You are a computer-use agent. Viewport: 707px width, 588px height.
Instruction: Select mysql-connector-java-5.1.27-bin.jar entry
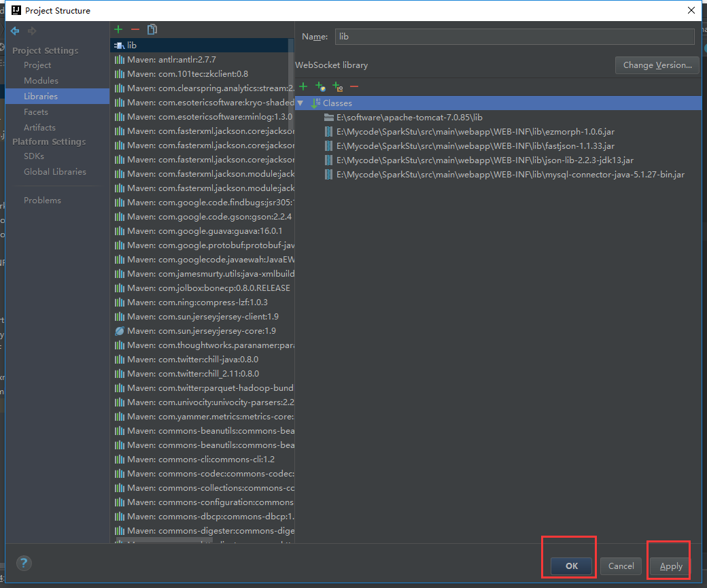[498, 175]
